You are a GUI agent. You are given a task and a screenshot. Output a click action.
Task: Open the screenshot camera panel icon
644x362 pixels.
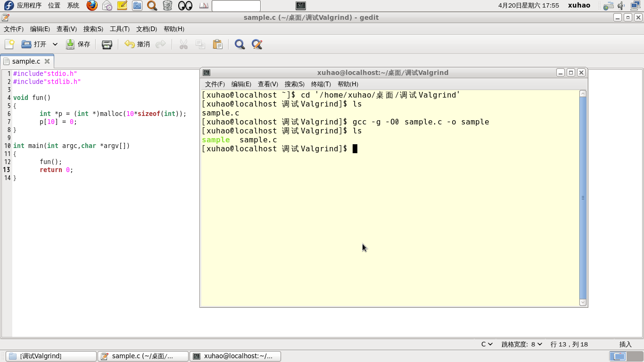click(x=137, y=6)
